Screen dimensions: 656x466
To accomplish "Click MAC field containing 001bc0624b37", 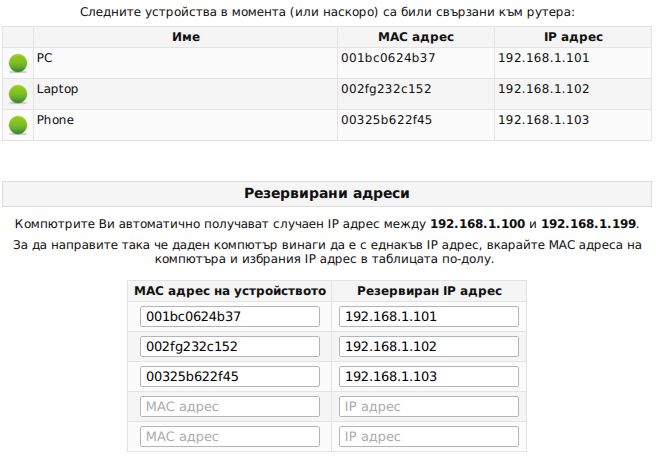I will point(230,317).
